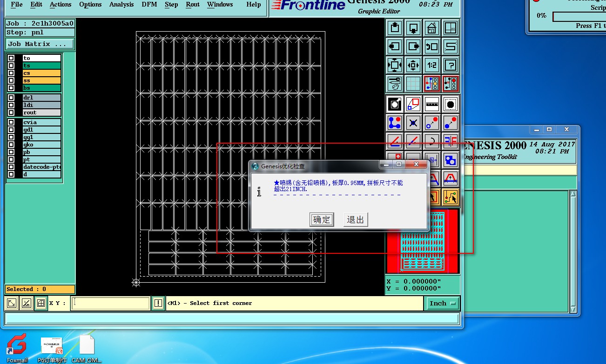Open the Inch units dropdown
The width and height of the screenshot is (606, 364).
(x=442, y=303)
